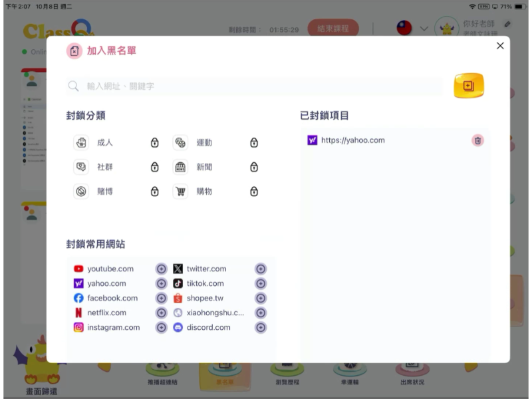Expand the language flag dropdown

click(x=424, y=29)
